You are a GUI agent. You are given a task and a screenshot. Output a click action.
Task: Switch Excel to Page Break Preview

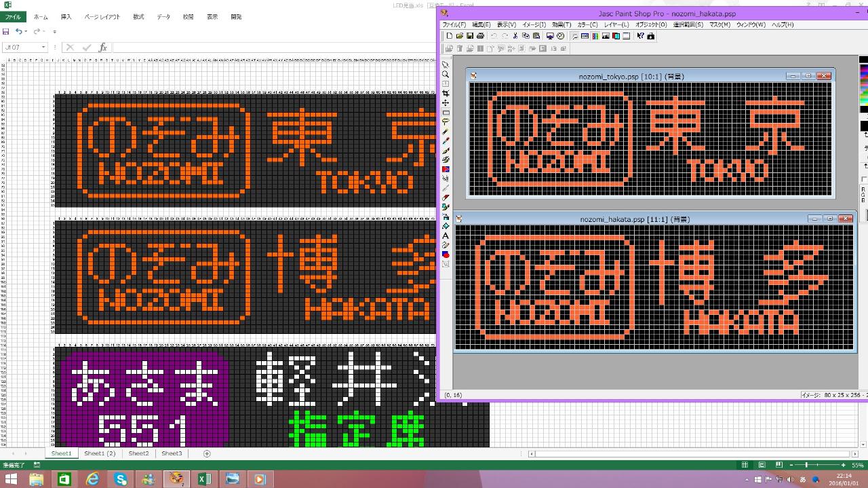tap(778, 465)
